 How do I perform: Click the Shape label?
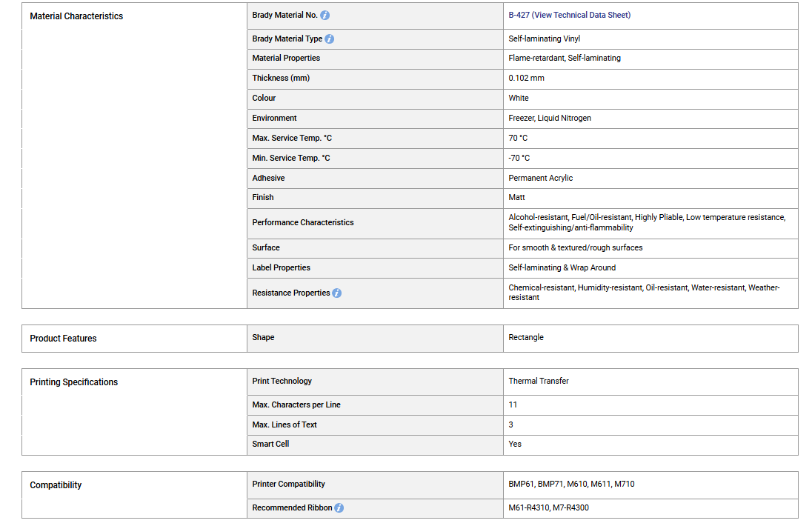click(263, 338)
